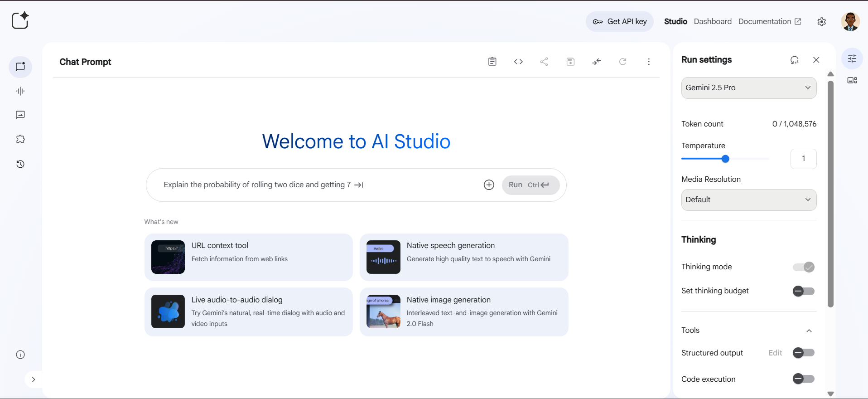Turn on the Code execution toggle

pos(803,379)
